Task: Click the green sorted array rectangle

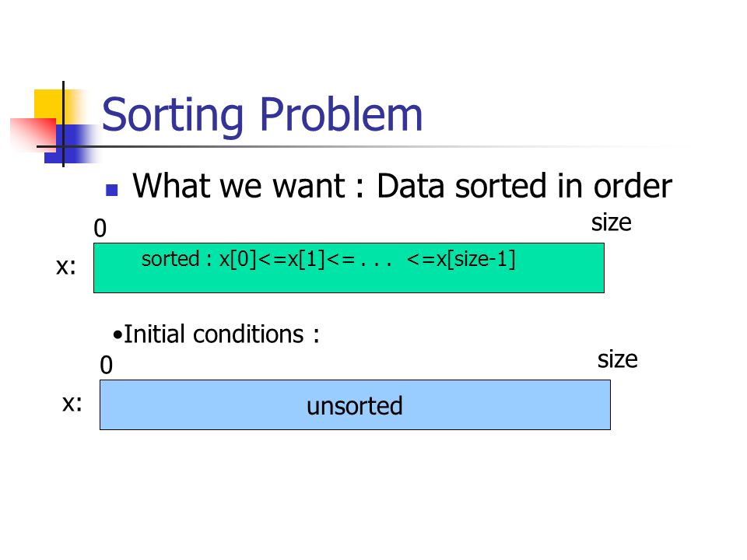Action: tap(349, 268)
